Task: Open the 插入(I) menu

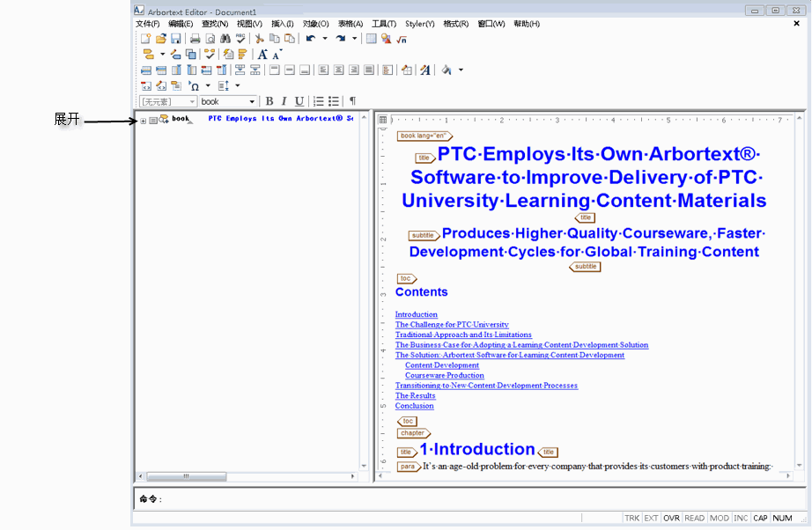Action: click(282, 24)
